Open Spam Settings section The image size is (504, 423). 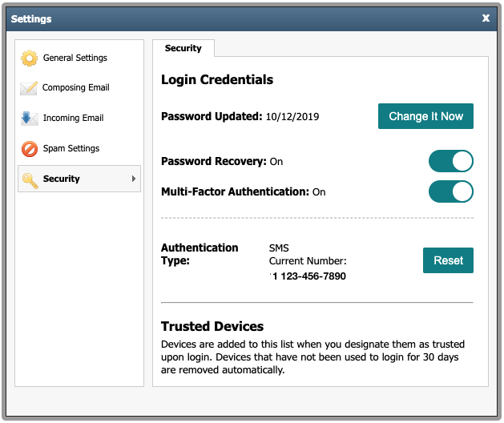point(71,148)
